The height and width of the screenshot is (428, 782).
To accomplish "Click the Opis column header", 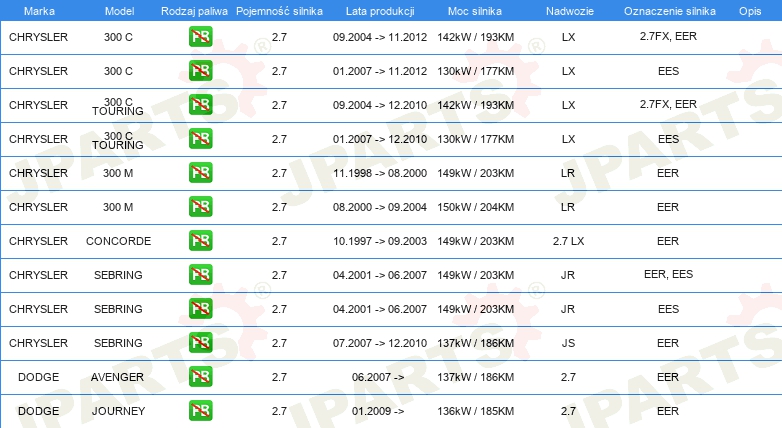I will [750, 11].
